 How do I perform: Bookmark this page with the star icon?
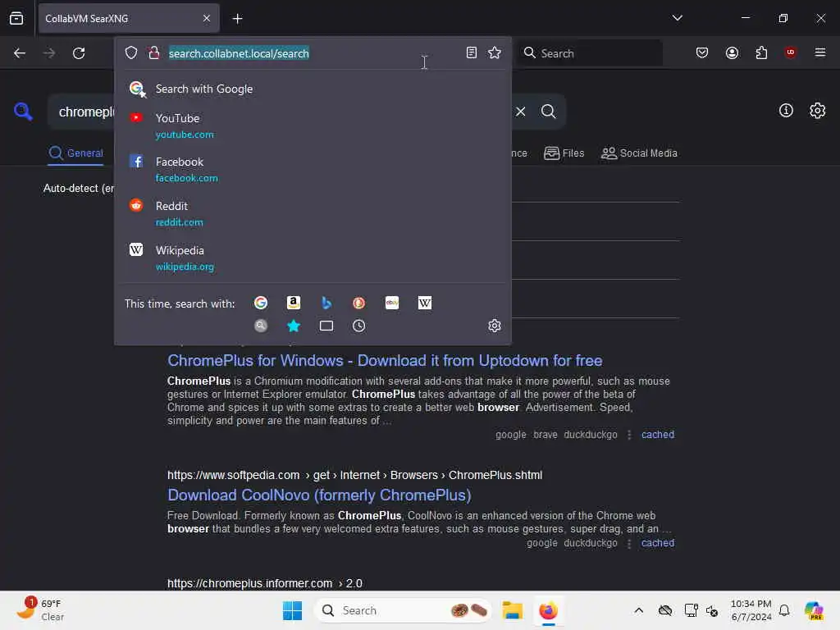(x=495, y=52)
